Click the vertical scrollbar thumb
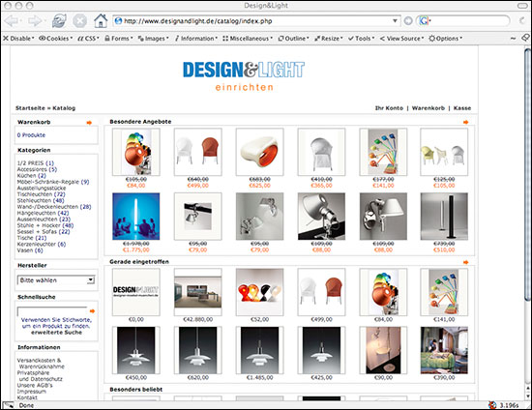This screenshot has width=532, height=410. coord(527,175)
